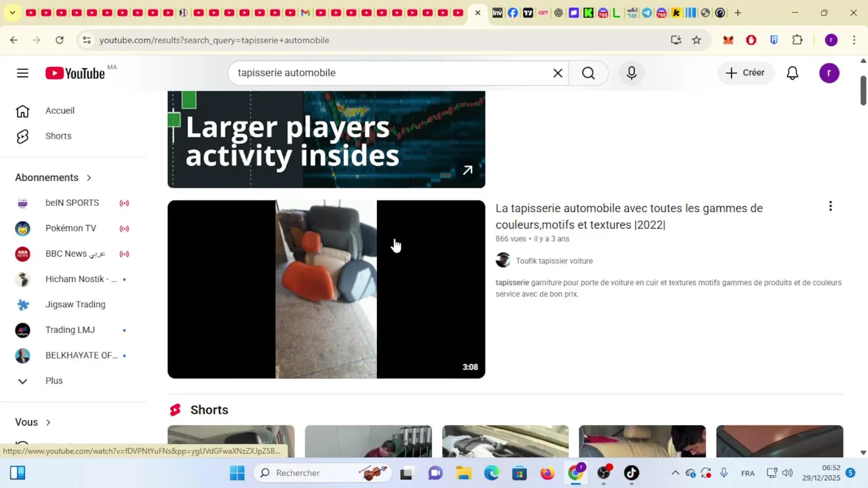Open Shorts in the sidebar
The height and width of the screenshot is (488, 868).
[x=73, y=136]
